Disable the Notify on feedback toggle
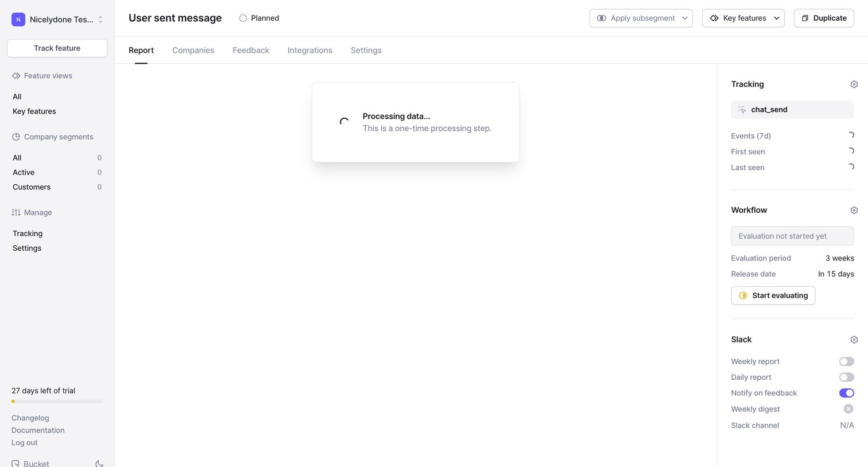The image size is (868, 467). click(x=846, y=393)
